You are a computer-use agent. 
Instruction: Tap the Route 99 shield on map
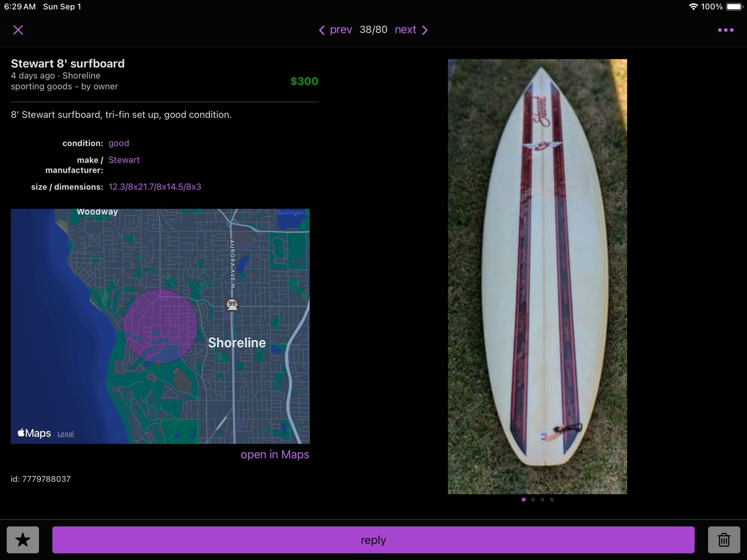click(x=232, y=304)
